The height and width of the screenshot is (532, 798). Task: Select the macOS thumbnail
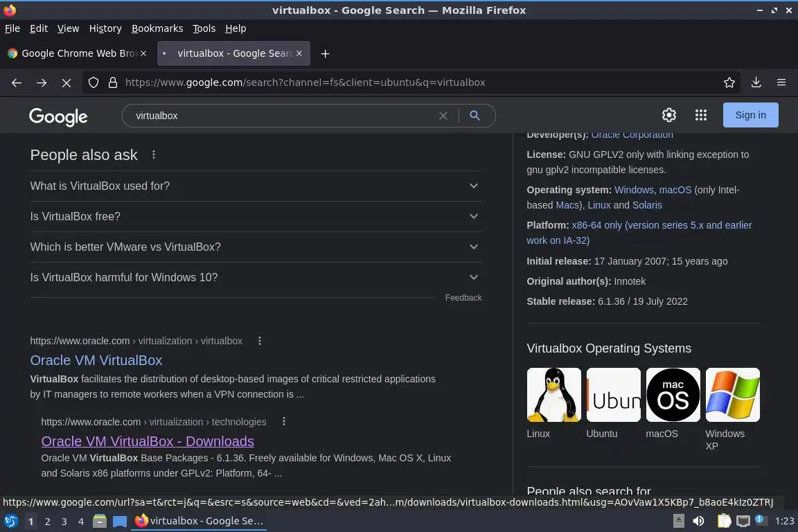[673, 395]
